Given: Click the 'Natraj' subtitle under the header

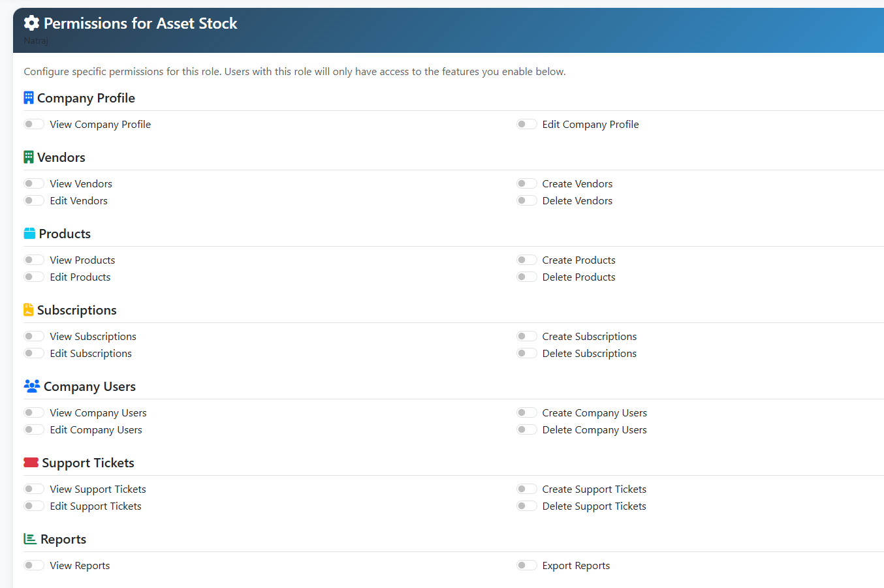Looking at the screenshot, I should point(36,40).
